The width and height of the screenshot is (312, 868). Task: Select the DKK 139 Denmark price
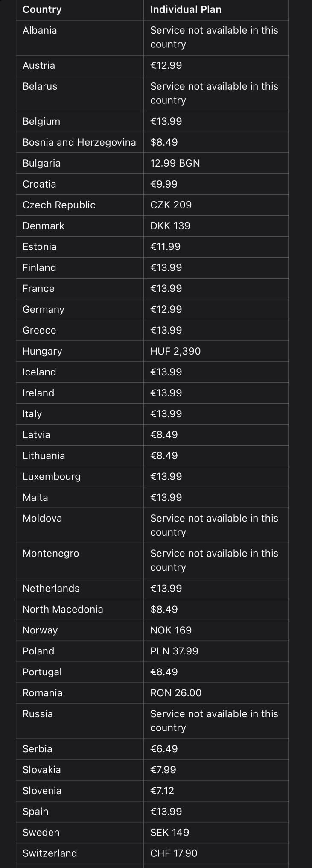tap(170, 226)
